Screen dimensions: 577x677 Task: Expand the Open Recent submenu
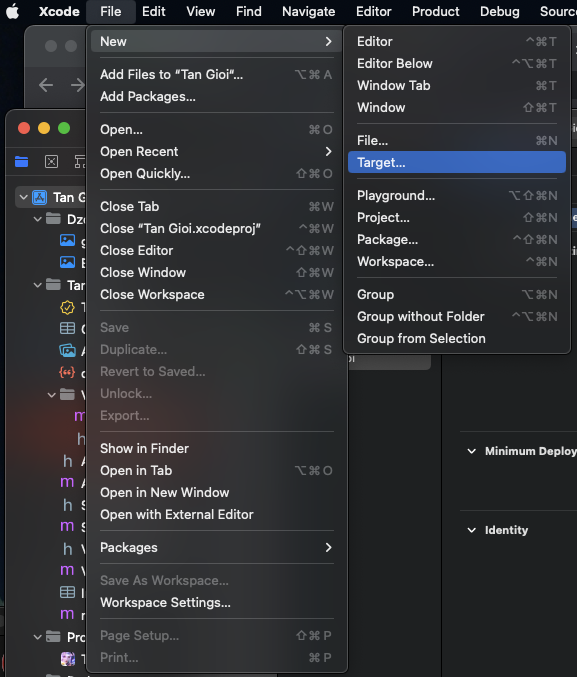coord(216,152)
